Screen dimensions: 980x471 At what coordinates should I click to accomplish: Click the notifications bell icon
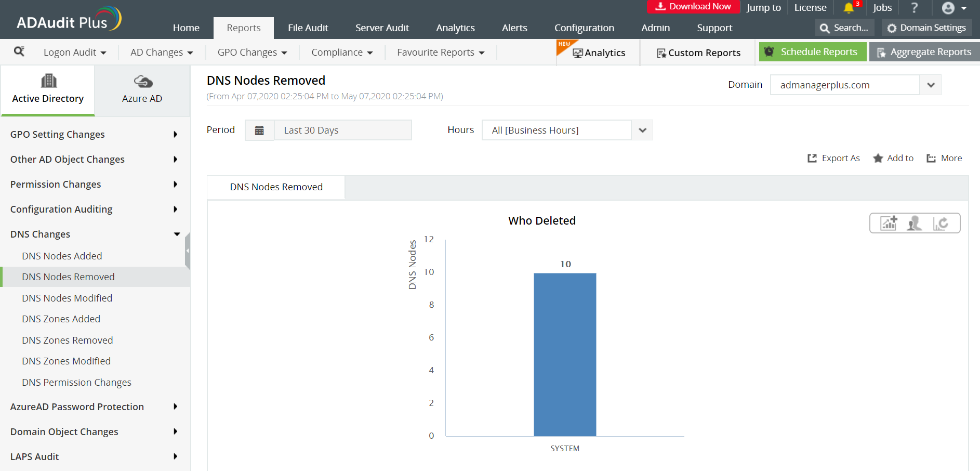point(849,8)
